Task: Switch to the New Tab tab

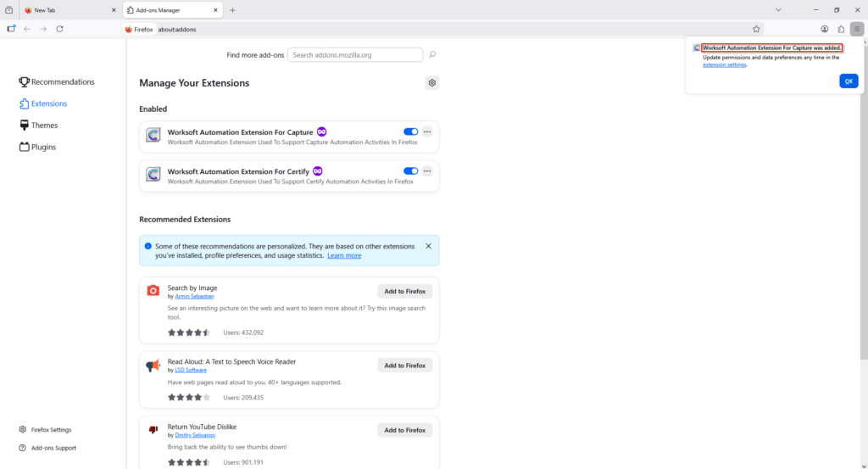Action: click(x=70, y=10)
